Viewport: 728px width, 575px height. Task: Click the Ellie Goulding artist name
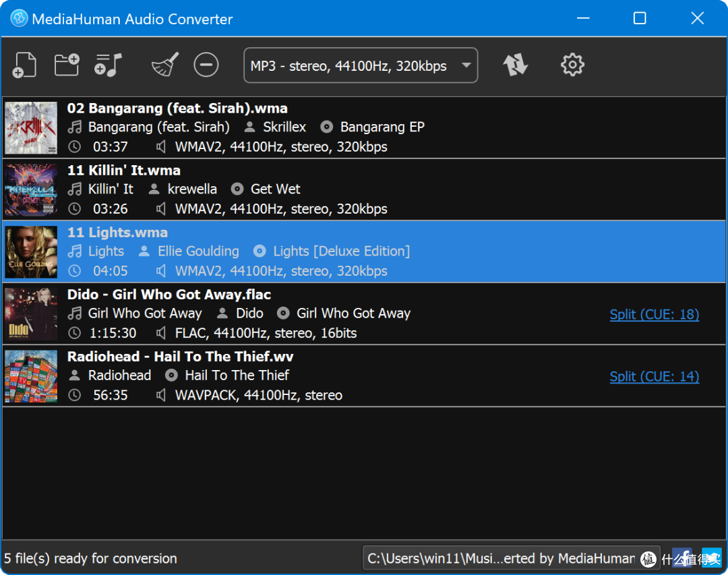coord(198,251)
